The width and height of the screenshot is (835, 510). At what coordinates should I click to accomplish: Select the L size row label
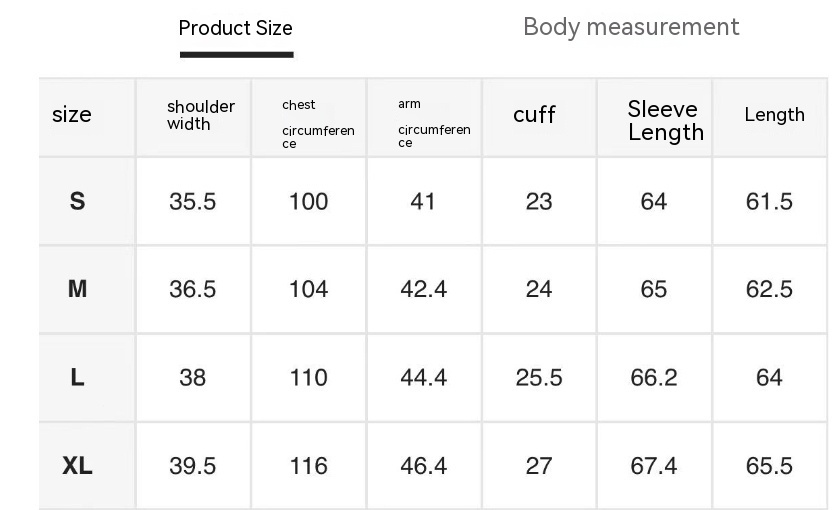(x=77, y=378)
